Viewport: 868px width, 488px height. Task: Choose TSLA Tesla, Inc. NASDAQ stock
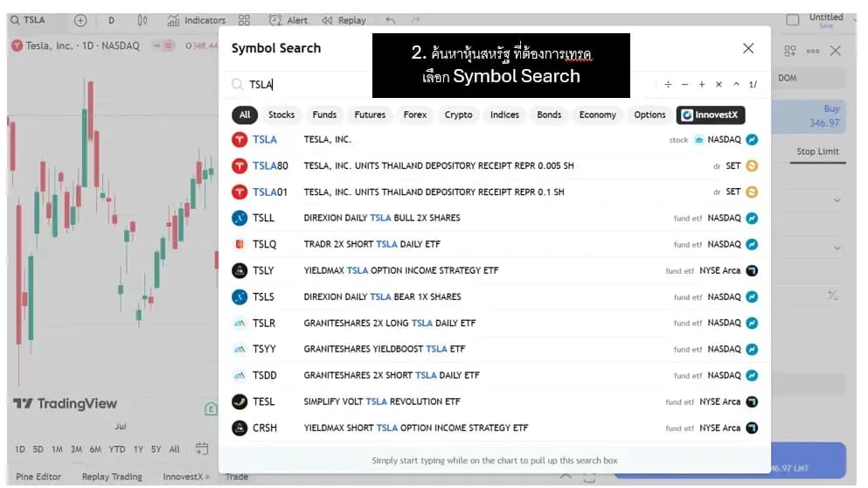495,140
